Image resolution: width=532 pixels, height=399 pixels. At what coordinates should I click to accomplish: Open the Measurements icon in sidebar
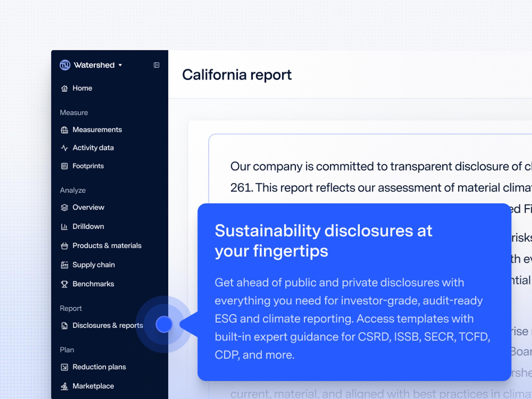coord(64,130)
